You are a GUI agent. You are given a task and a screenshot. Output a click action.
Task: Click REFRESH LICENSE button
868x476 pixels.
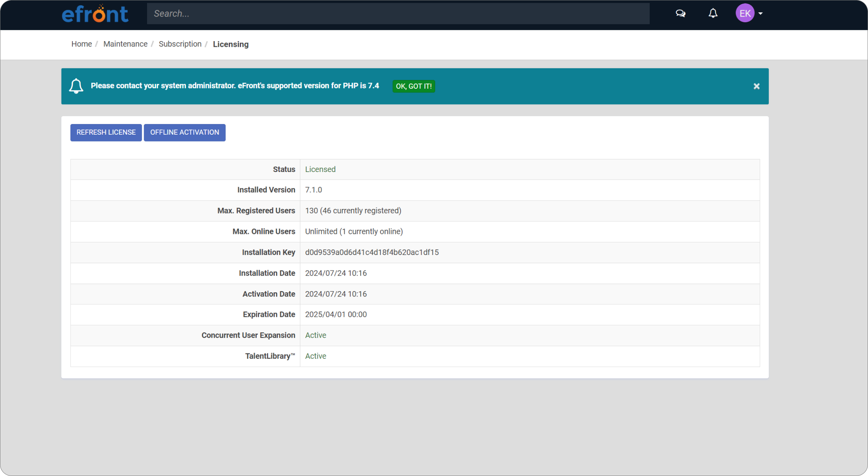click(x=106, y=132)
